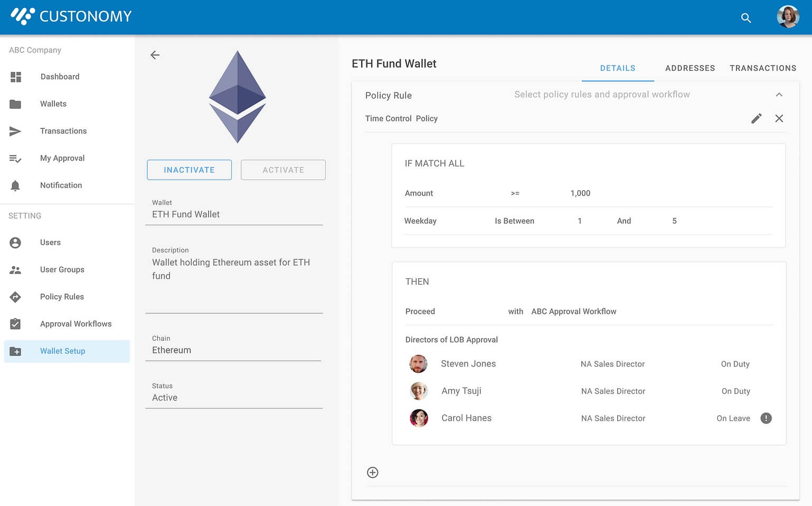Viewport: 812px width, 506px height.
Task: Switch to the Transactions tab
Action: [762, 68]
